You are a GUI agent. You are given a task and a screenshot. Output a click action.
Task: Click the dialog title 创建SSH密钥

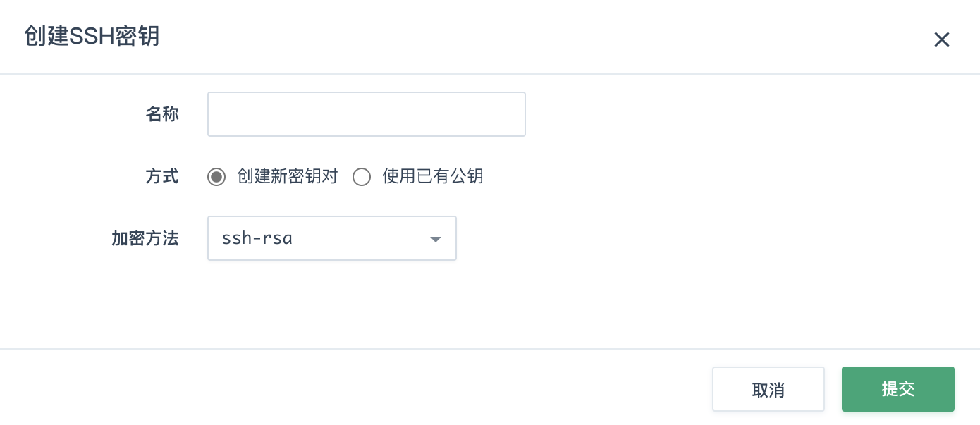pos(92,37)
